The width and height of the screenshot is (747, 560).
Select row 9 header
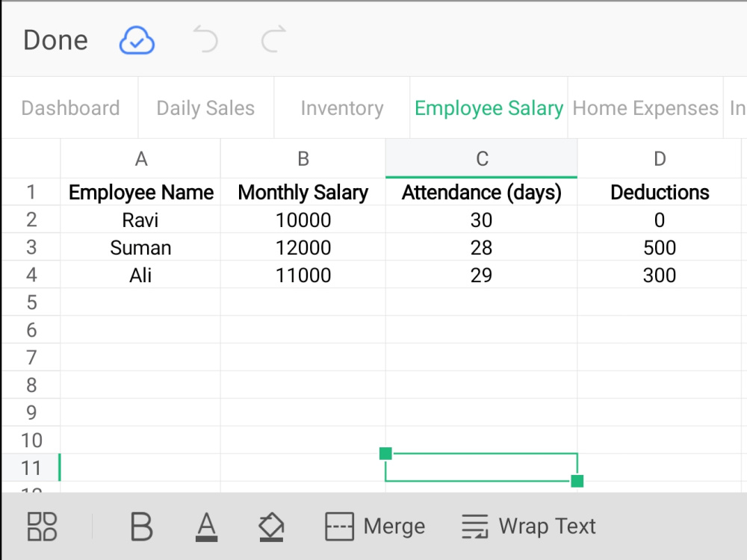pyautogui.click(x=31, y=413)
